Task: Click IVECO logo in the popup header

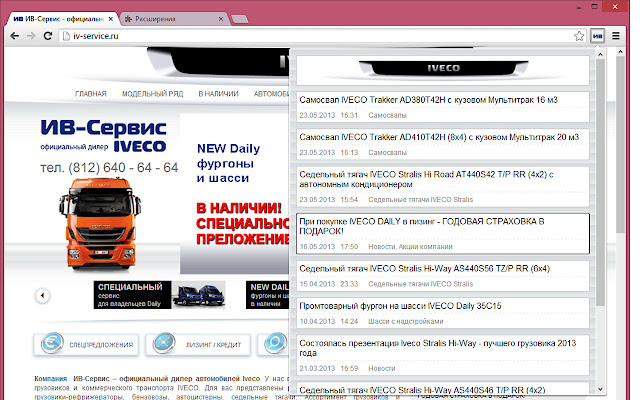Action: click(x=443, y=68)
